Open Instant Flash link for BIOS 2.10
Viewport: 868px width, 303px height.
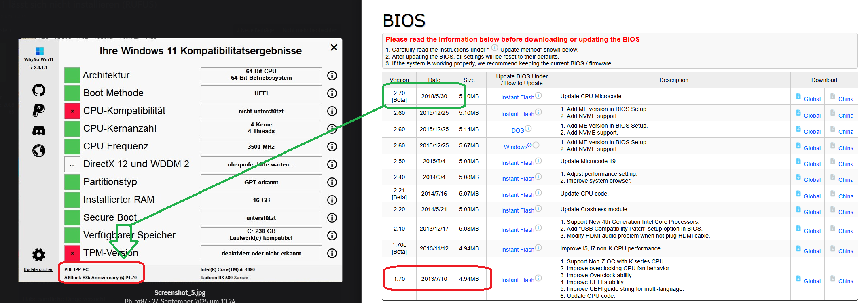coord(517,230)
